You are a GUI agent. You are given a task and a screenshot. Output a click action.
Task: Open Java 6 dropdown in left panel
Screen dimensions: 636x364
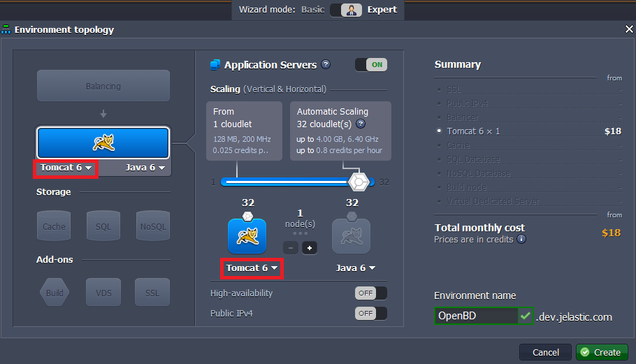pos(145,168)
